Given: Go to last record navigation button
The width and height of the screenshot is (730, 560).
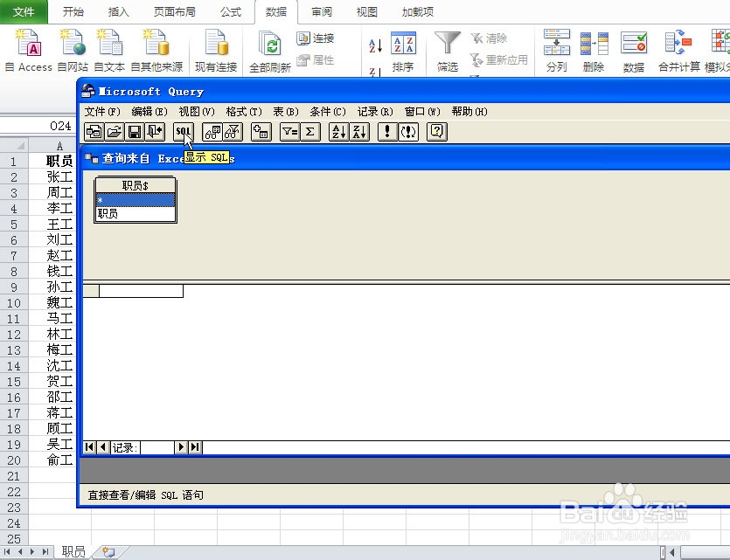Looking at the screenshot, I should point(195,447).
